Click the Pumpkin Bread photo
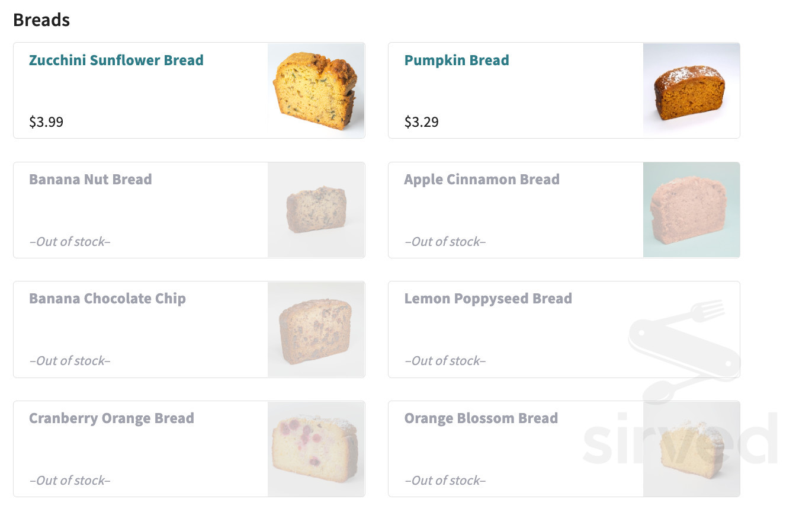This screenshot has width=812, height=512. (x=691, y=91)
